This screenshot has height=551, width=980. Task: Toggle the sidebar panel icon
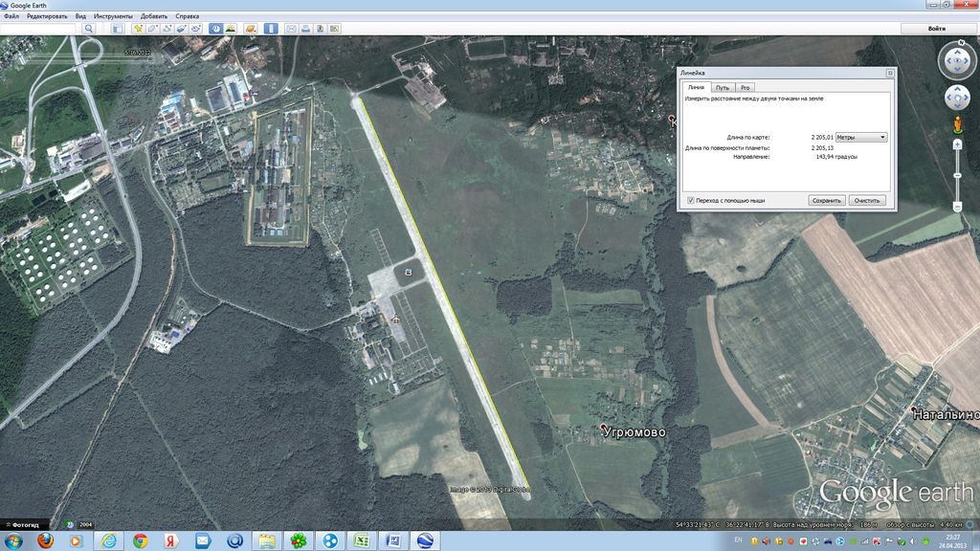pyautogui.click(x=118, y=29)
